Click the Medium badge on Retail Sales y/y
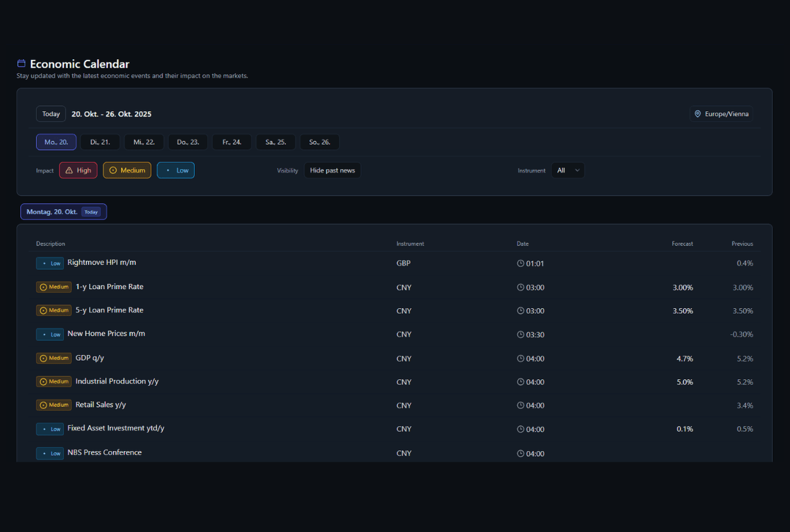790x532 pixels. coord(54,405)
